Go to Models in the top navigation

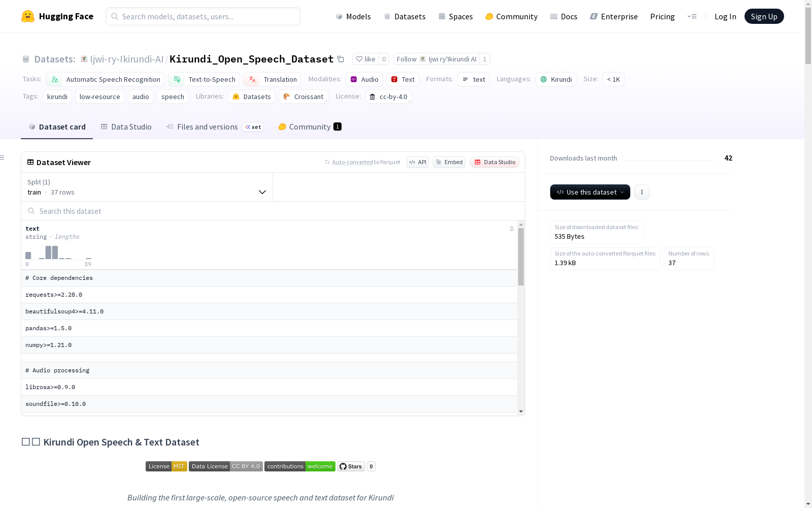[353, 16]
